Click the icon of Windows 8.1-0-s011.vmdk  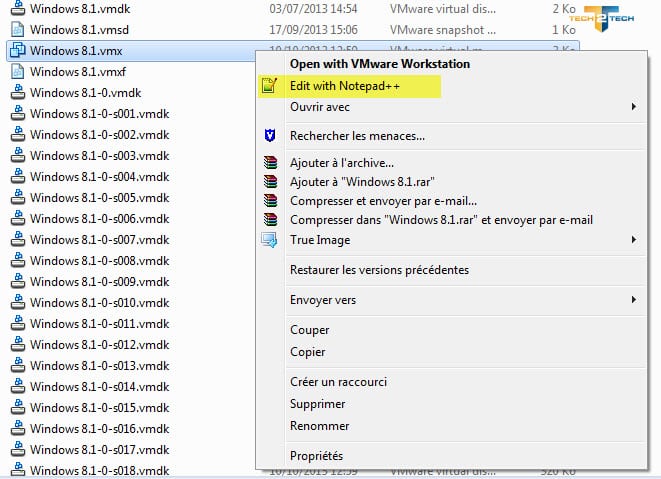point(17,323)
